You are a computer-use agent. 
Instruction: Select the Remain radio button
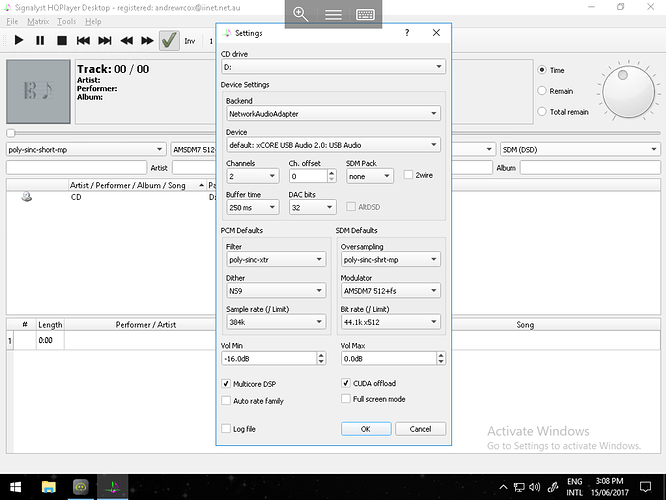(x=542, y=91)
